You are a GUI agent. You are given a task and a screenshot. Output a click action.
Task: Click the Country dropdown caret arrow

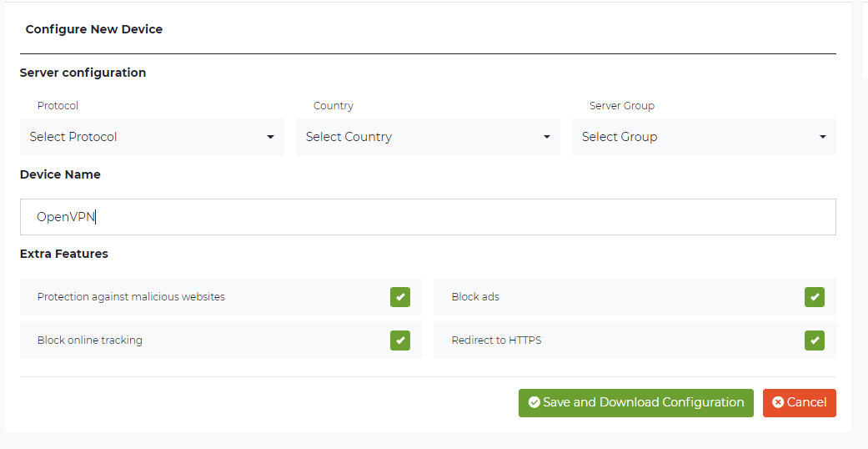[x=546, y=137]
